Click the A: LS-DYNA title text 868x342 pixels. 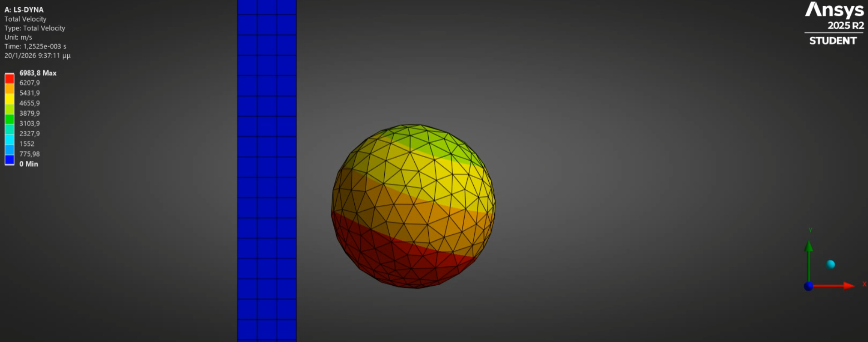[24, 10]
